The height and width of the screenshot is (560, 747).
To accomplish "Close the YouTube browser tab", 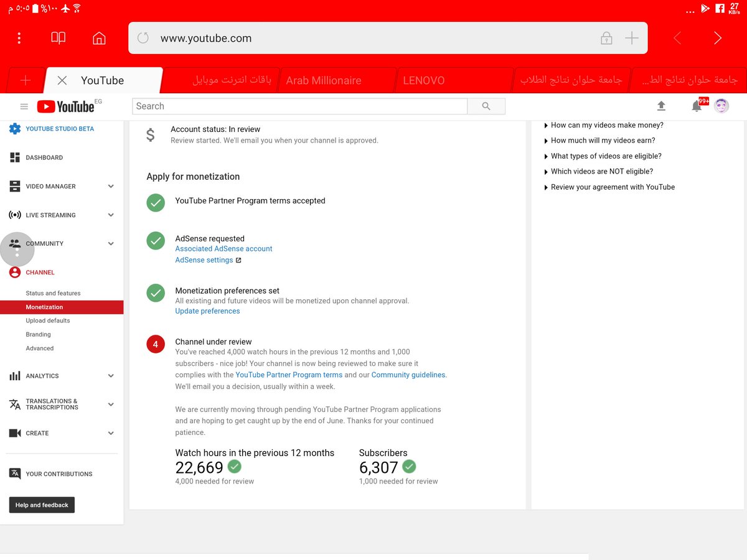I will click(x=62, y=80).
